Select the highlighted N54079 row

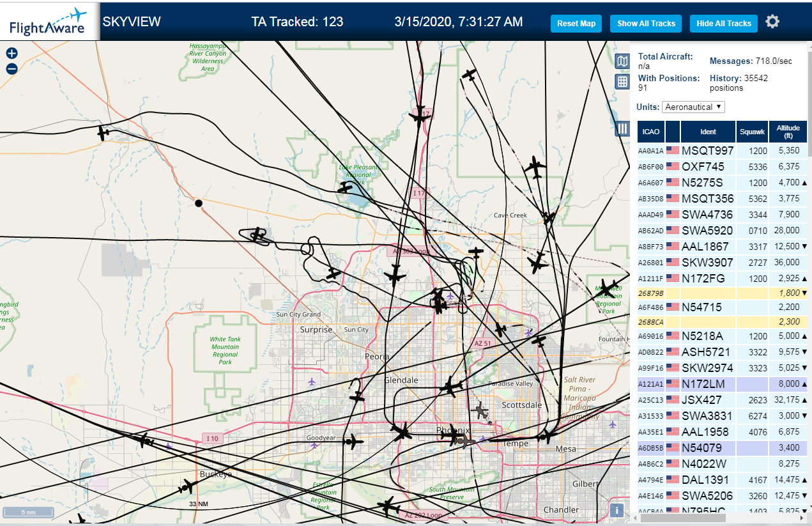722,447
